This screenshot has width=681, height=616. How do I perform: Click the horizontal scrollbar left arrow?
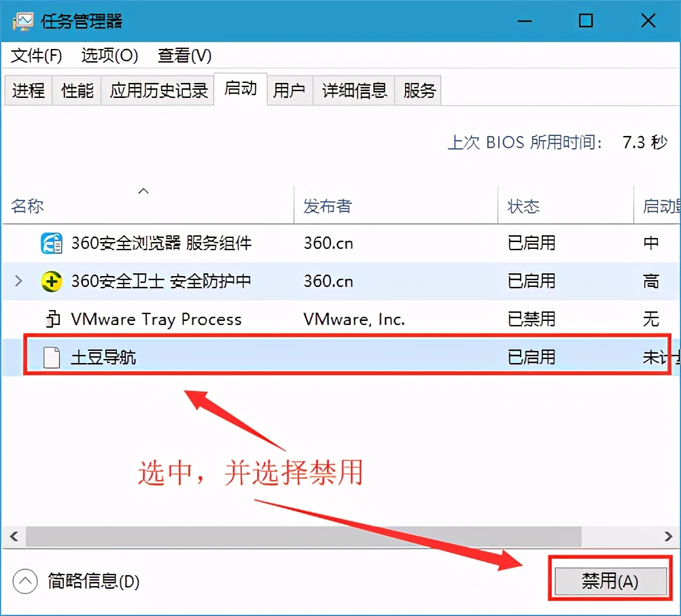pyautogui.click(x=14, y=536)
